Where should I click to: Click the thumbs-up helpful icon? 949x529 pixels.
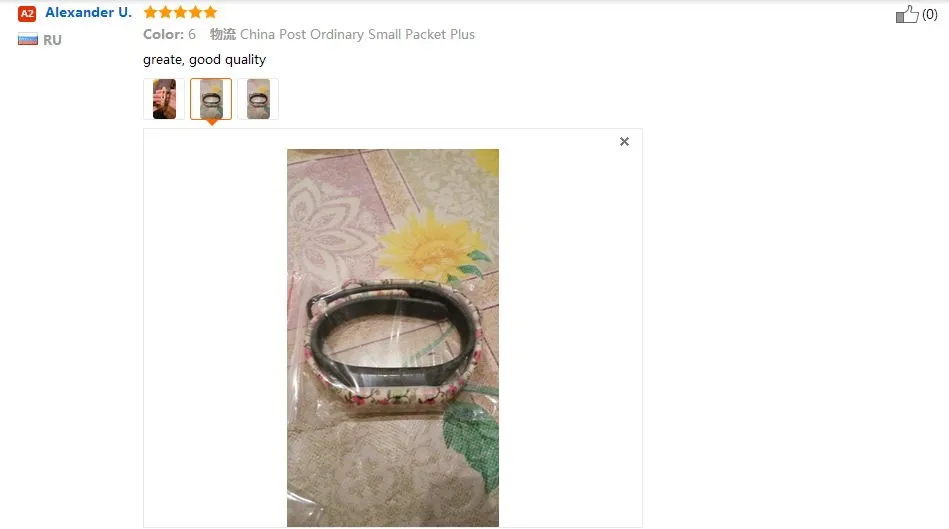click(907, 14)
